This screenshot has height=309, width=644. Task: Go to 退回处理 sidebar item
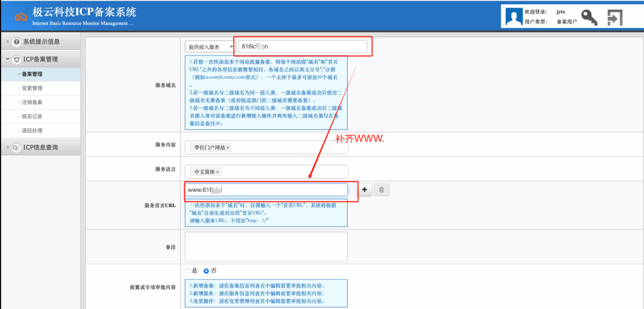coord(32,130)
